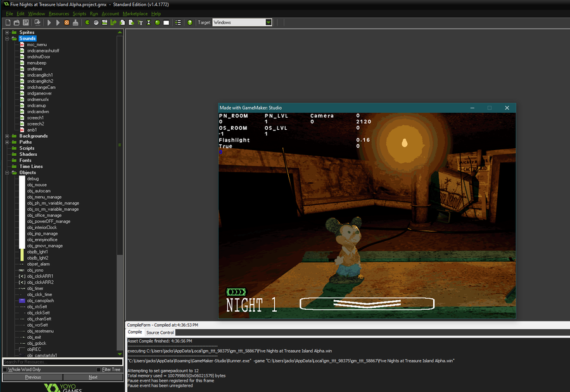Image resolution: width=570 pixels, height=392 pixels.
Task: Enable the Whole Word Only checkbox
Action: click(5, 369)
